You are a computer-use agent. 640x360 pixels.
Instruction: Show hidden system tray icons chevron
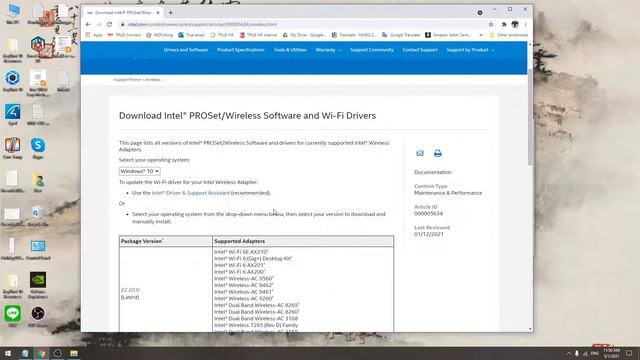tap(568, 353)
